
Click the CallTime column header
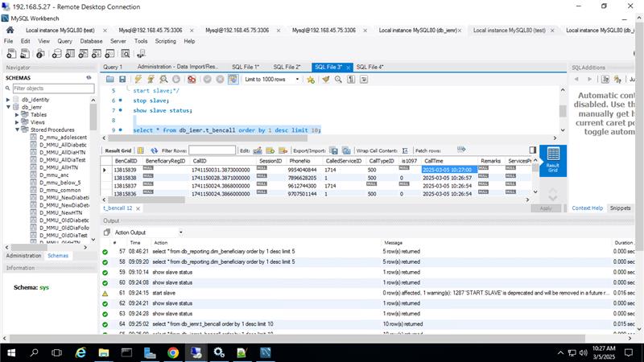(x=434, y=161)
